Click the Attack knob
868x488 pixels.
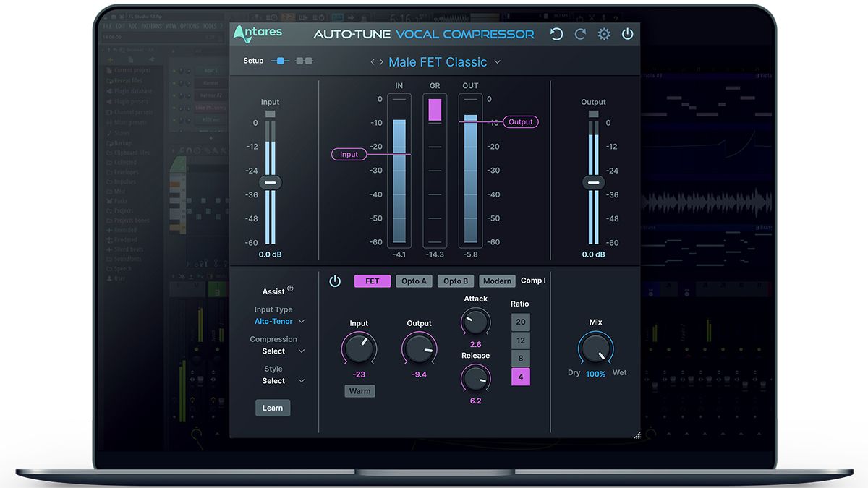[475, 321]
